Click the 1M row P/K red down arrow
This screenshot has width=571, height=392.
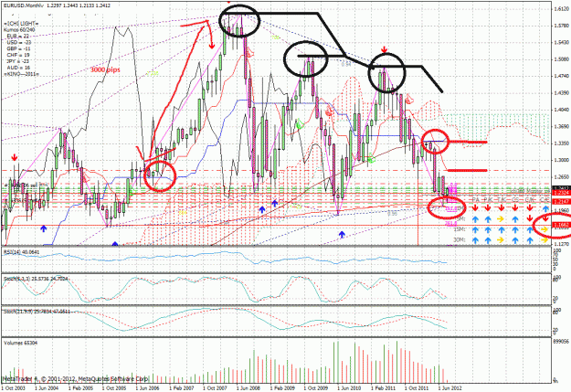coord(488,207)
